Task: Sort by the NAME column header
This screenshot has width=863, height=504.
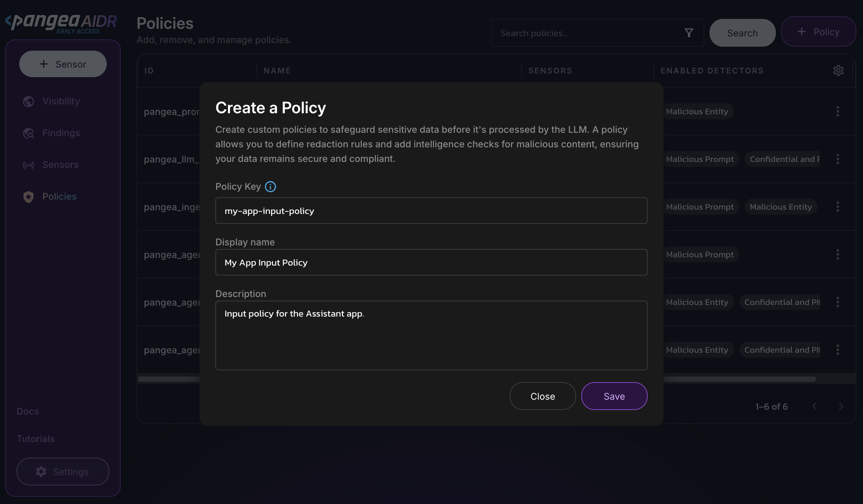Action: 277,71
